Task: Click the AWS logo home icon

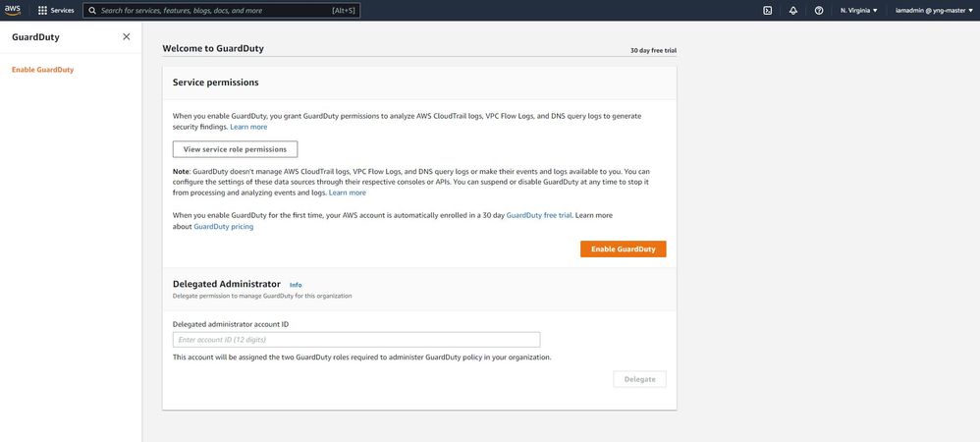Action: pos(13,10)
